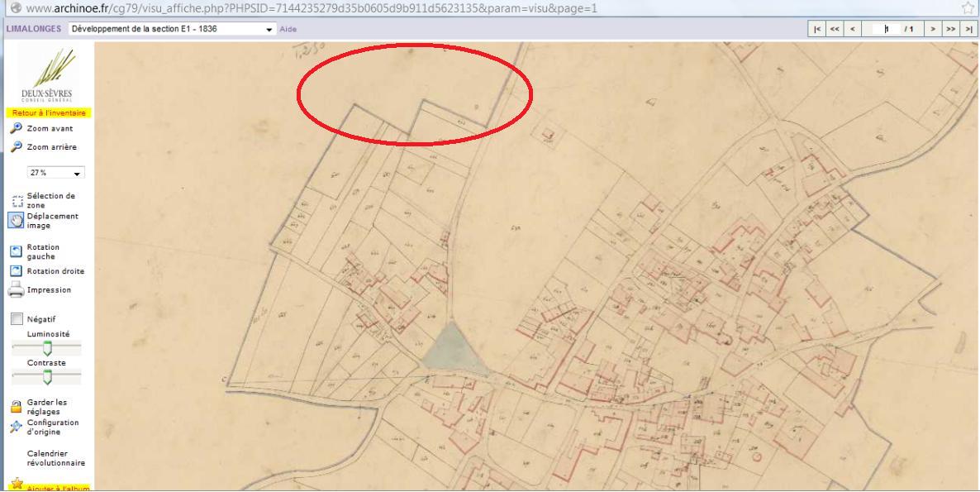Click the Configuration d'origine icon
The height and width of the screenshot is (492, 980).
point(17,427)
